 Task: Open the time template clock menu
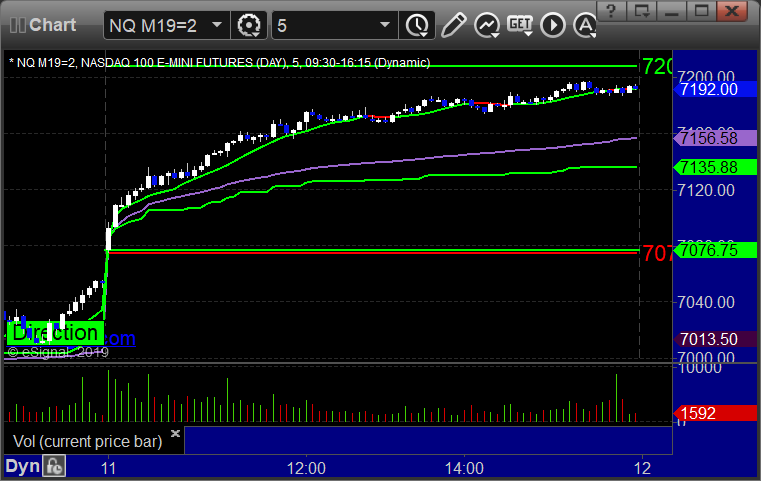[417, 25]
